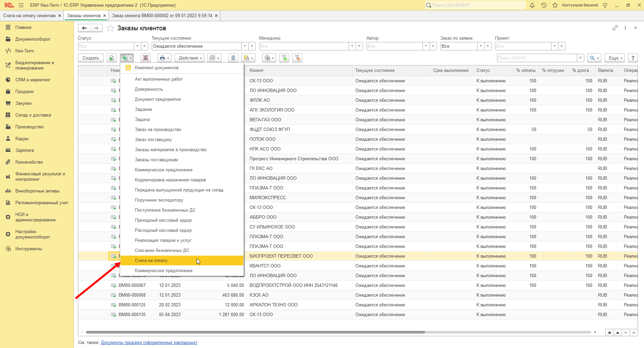Open the reports dropdown icon
This screenshot has width=644, height=348.
(214, 58)
